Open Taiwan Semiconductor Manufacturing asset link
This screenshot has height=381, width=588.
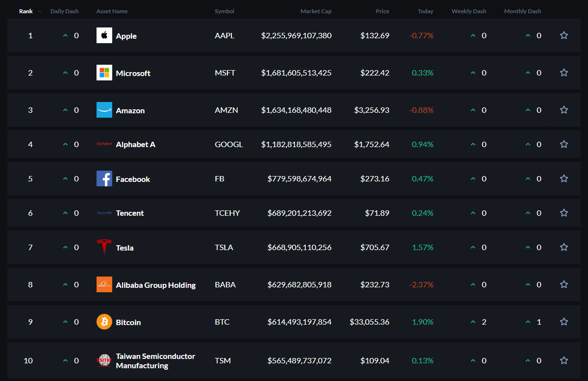tap(155, 361)
